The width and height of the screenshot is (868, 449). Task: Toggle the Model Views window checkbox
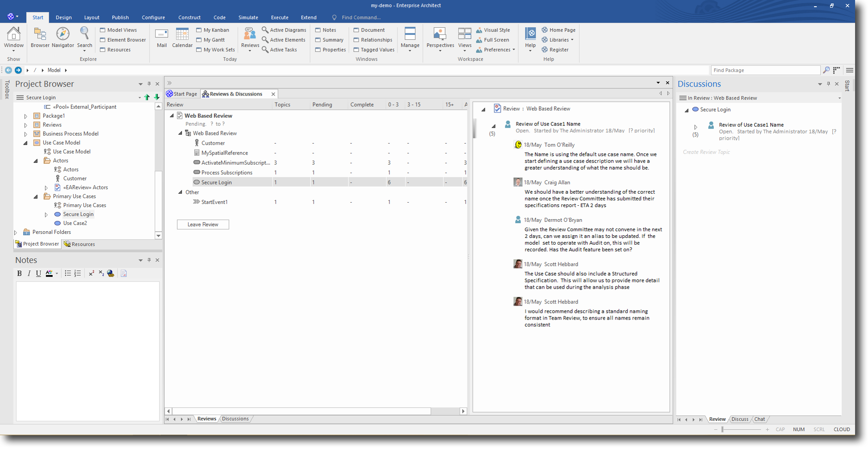(103, 30)
